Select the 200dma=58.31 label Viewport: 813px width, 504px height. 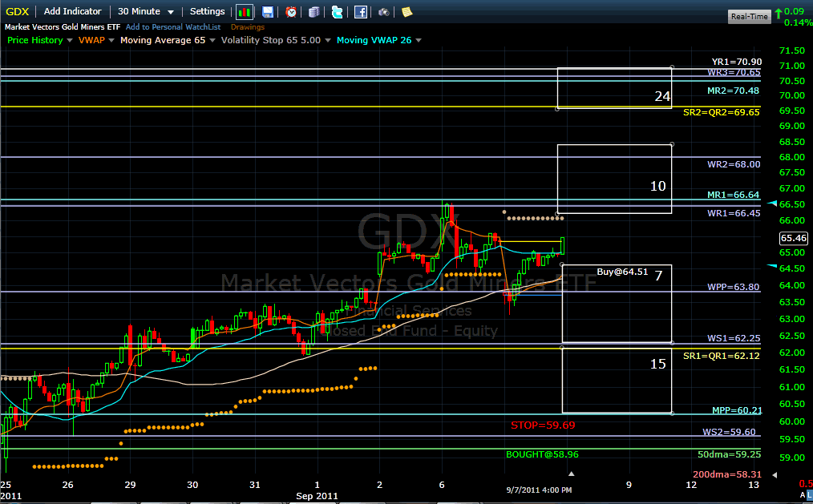click(x=727, y=474)
